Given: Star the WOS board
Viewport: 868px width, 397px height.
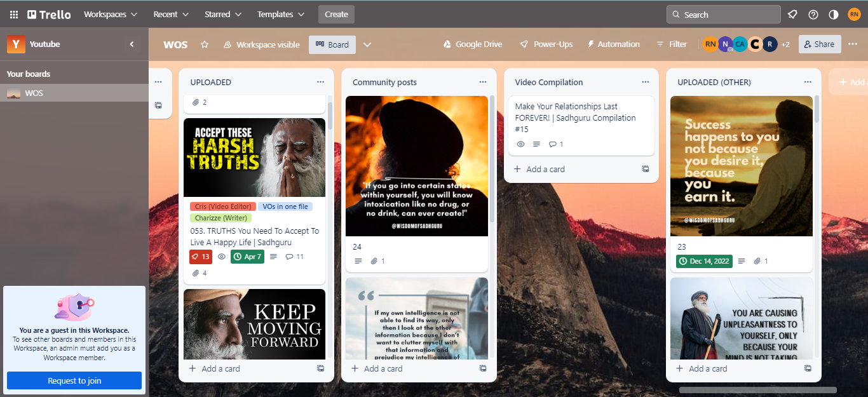Looking at the screenshot, I should [205, 44].
